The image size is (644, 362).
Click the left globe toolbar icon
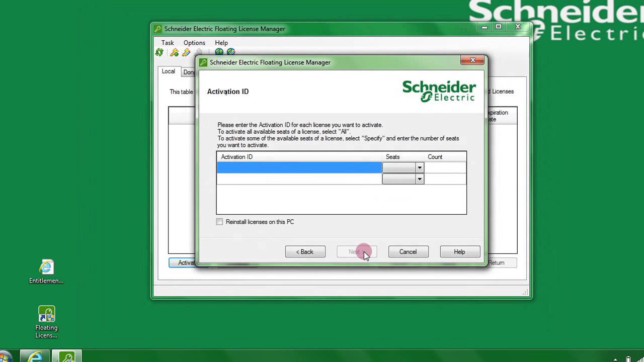point(219,52)
